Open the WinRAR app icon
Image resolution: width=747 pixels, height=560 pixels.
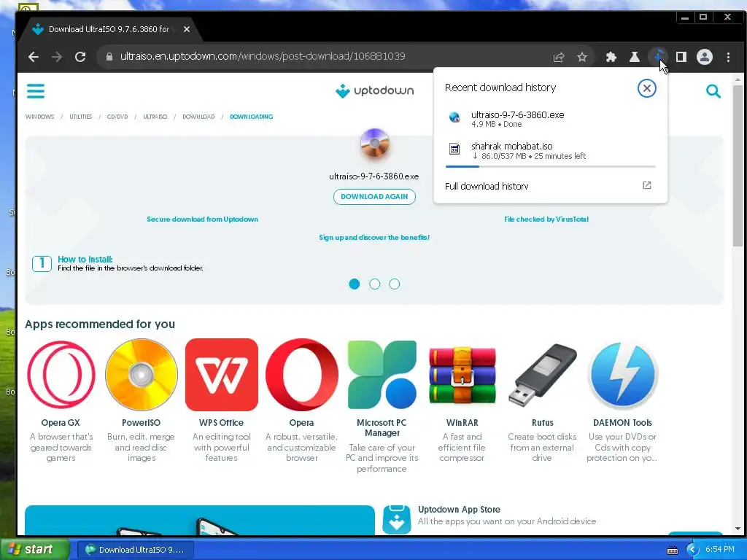[462, 375]
